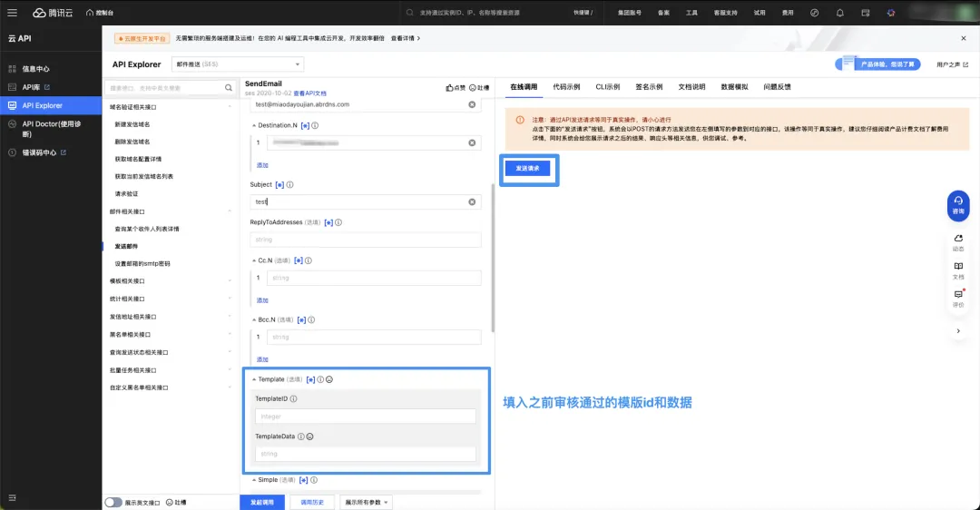This screenshot has height=510, width=980.
Task: Close the top announcement banner
Action: (963, 38)
